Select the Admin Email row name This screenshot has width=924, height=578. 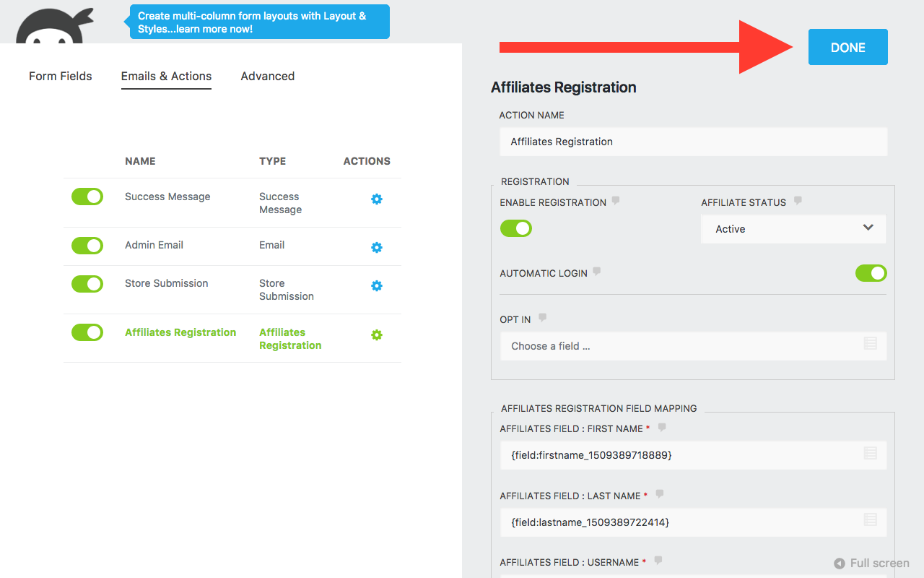point(154,245)
